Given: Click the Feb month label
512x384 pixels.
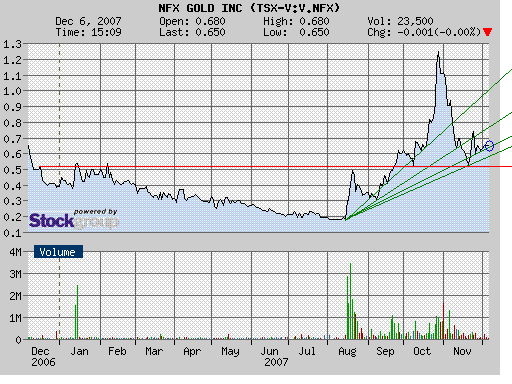Looking at the screenshot, I should click(x=117, y=351).
